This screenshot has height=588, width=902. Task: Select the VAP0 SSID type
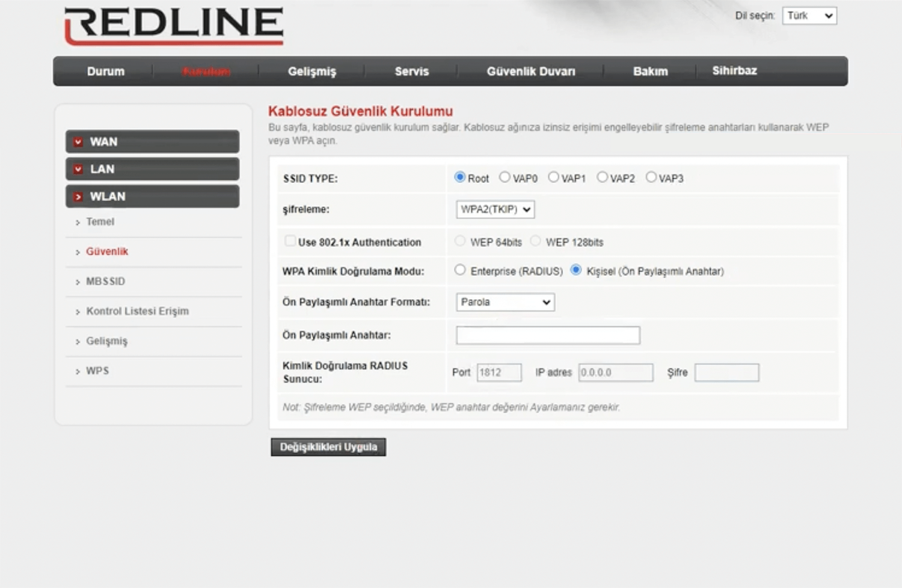coord(505,177)
